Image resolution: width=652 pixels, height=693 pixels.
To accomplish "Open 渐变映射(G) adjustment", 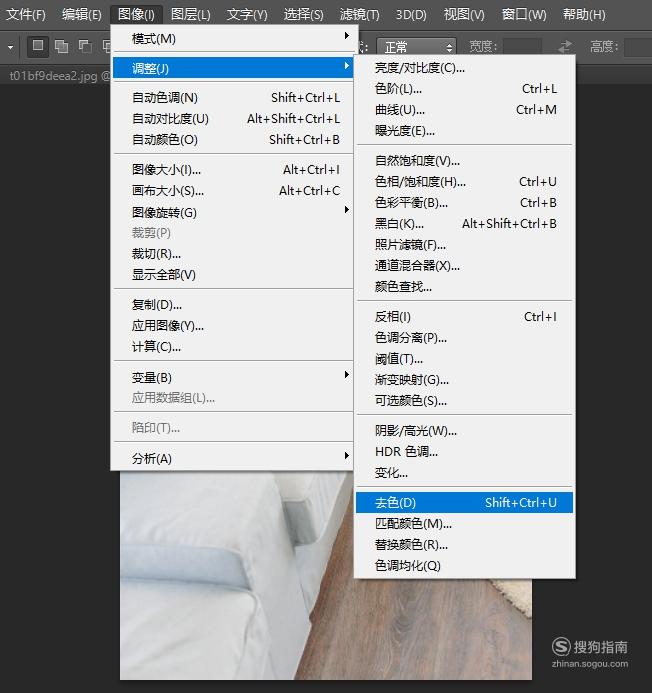I will pos(464,380).
